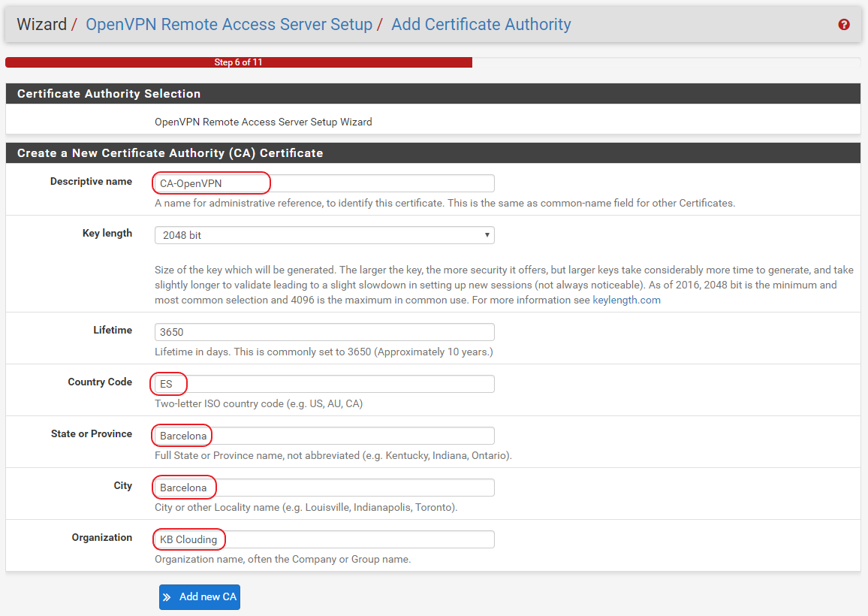The height and width of the screenshot is (616, 868).
Task: Click 'OpenVPN Remote Access Server Setup Wizard' text
Action: (x=263, y=122)
